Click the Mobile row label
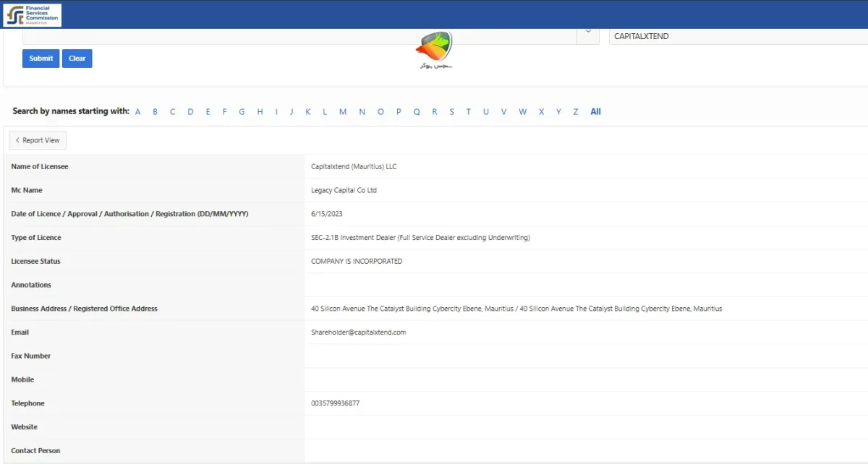This screenshot has width=868, height=464. pos(22,379)
